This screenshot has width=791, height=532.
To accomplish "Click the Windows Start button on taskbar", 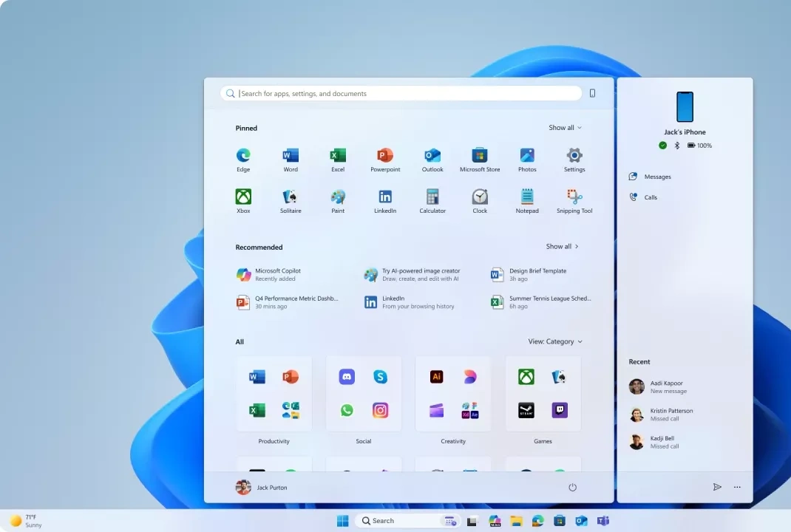I will 343,521.
